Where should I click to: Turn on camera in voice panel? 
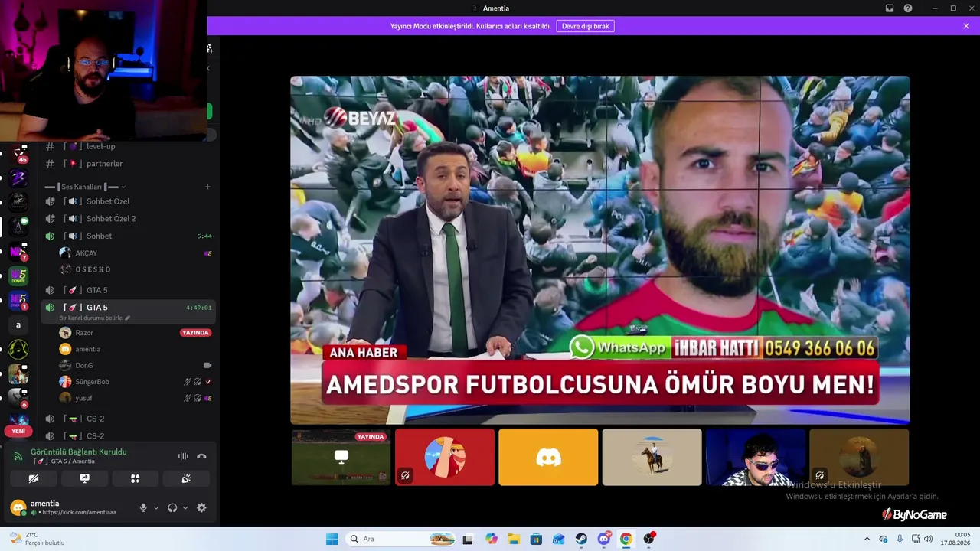click(34, 478)
